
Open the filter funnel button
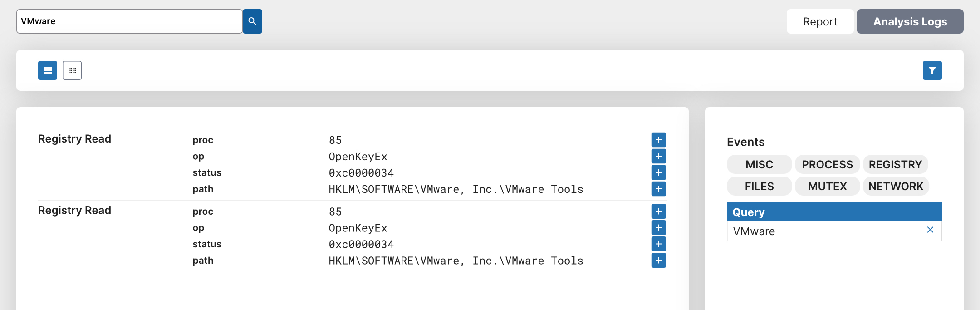click(x=932, y=70)
